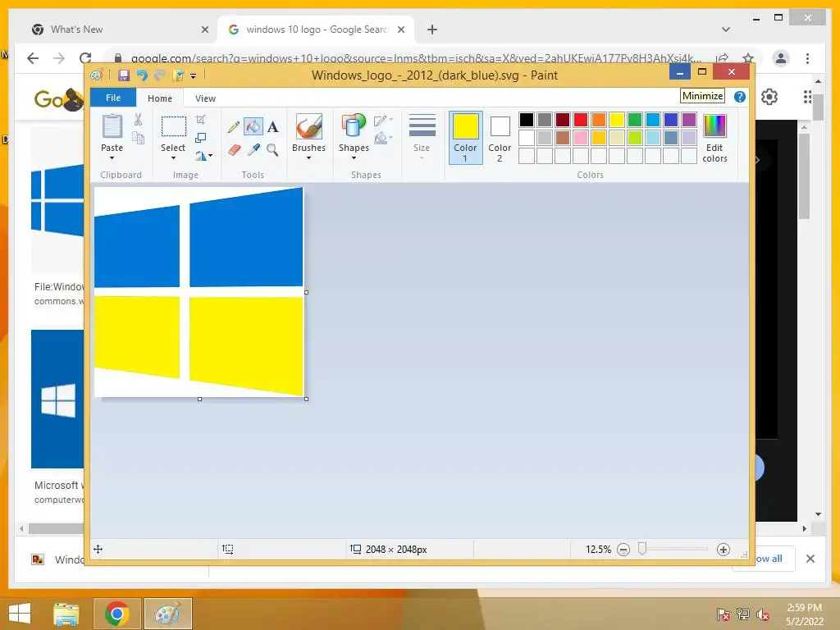Viewport: 840px width, 630px height.
Task: Select the Color 1 button
Action: click(466, 138)
